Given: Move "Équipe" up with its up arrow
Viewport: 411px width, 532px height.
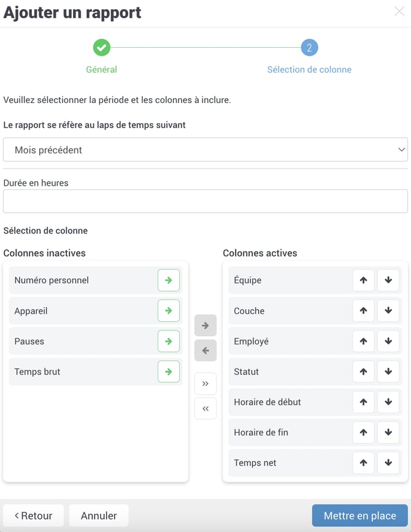Looking at the screenshot, I should [363, 280].
